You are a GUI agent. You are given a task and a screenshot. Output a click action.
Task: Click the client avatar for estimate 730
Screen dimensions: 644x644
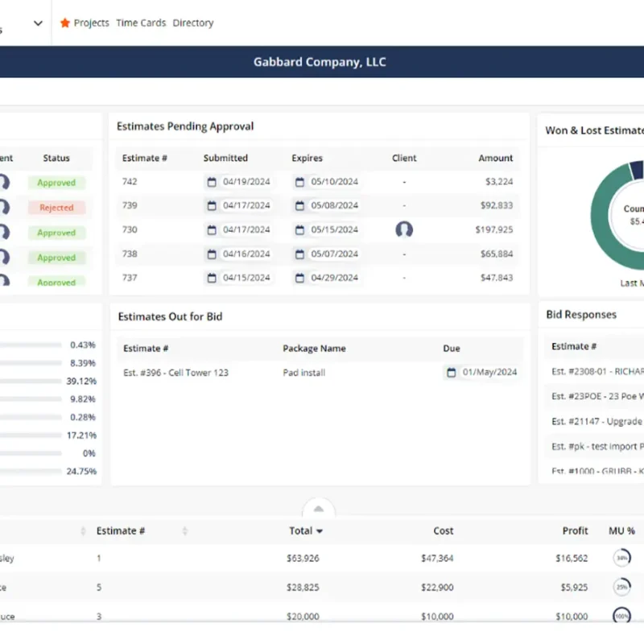point(404,229)
